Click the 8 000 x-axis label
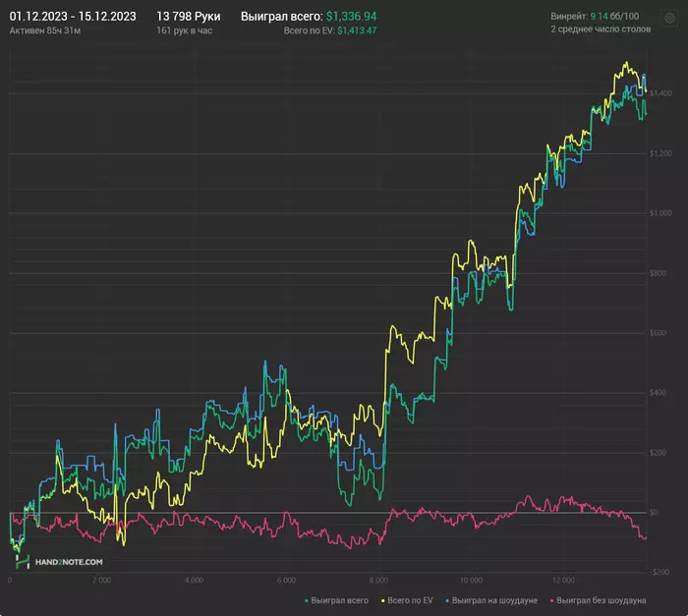Screen dimensions: 688x616 click(x=378, y=580)
